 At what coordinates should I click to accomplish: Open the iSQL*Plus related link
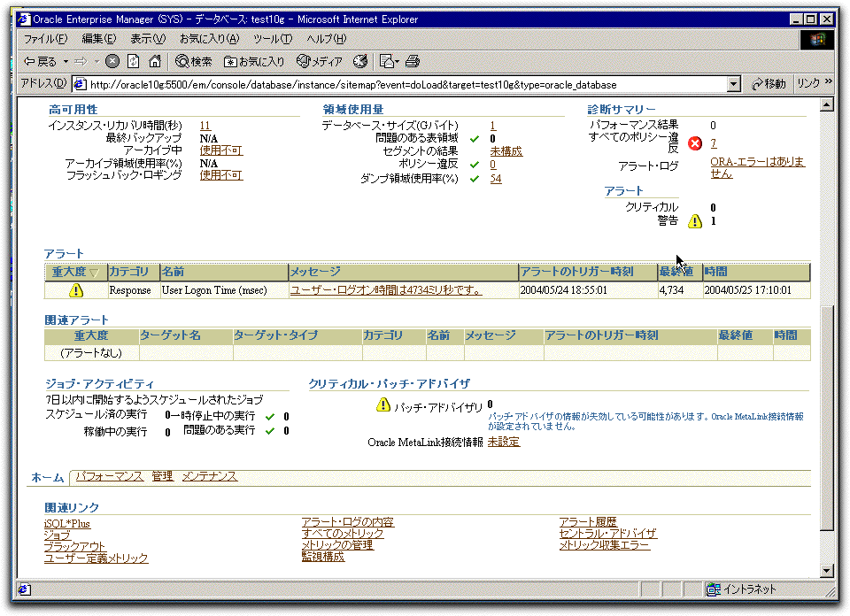point(67,524)
